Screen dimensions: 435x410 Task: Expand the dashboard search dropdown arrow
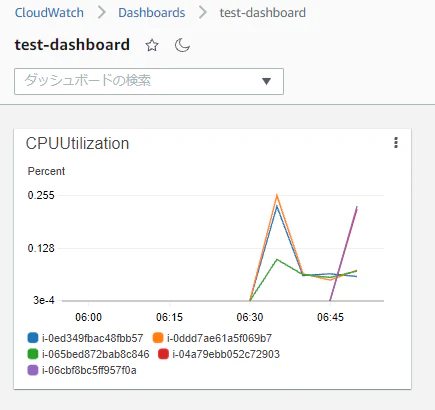click(x=266, y=81)
